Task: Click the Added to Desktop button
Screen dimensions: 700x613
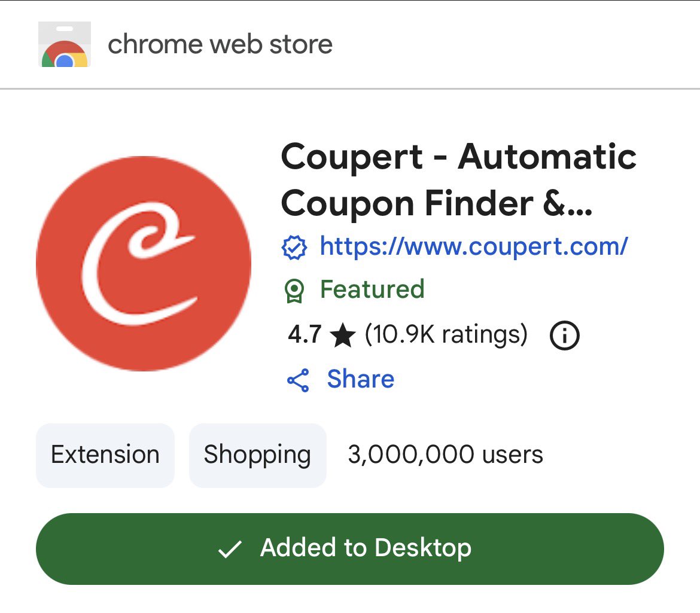Action: [350, 549]
